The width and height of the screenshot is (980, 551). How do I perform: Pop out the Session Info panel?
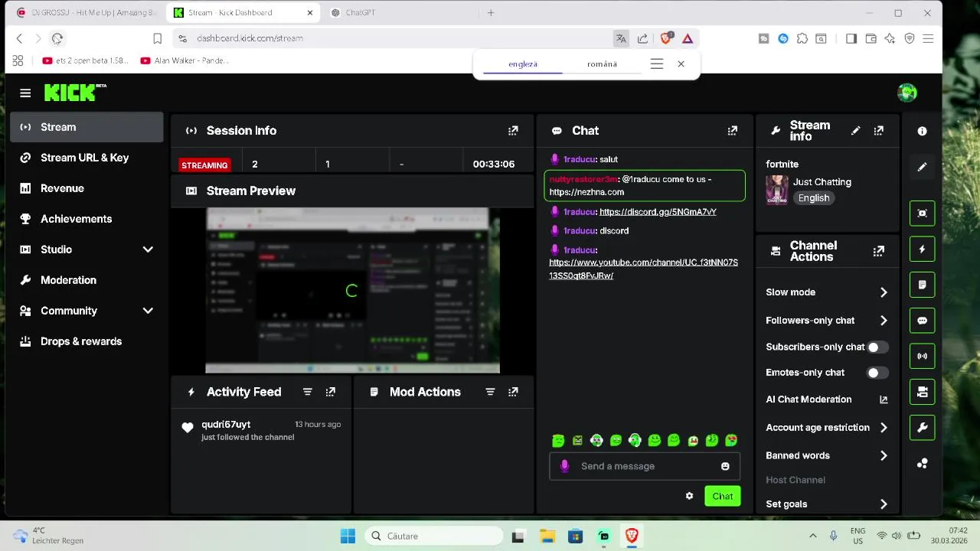[513, 131]
